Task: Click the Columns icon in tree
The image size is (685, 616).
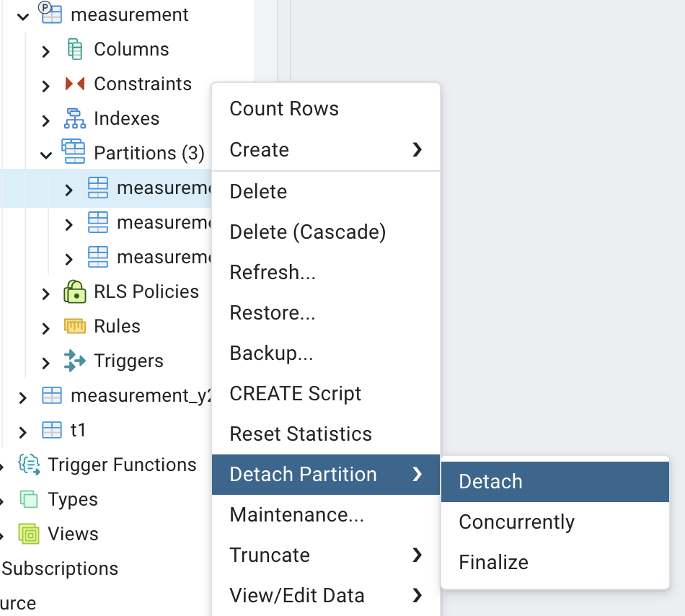Action: coord(75,50)
